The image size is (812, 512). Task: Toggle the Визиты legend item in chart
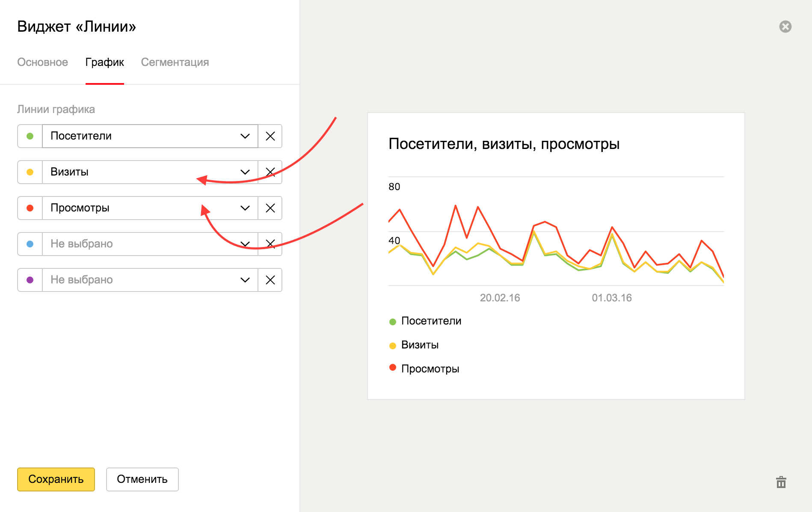pos(419,345)
